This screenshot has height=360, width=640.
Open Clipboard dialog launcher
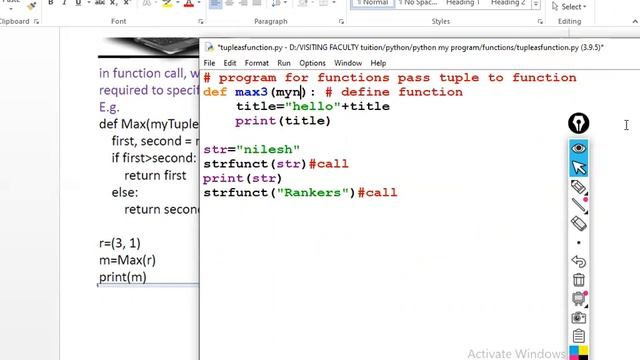[x=36, y=22]
